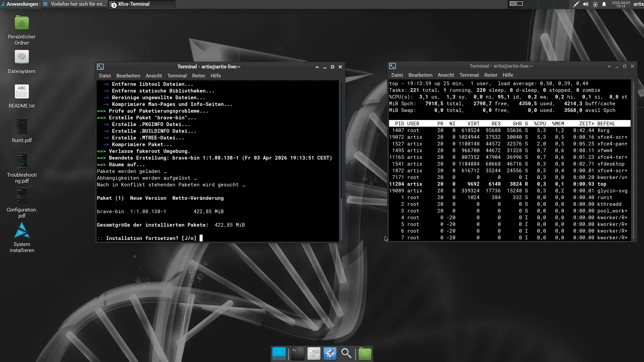Open Bearbeiten menu in left terminal
This screenshot has height=362, width=644.
point(128,76)
